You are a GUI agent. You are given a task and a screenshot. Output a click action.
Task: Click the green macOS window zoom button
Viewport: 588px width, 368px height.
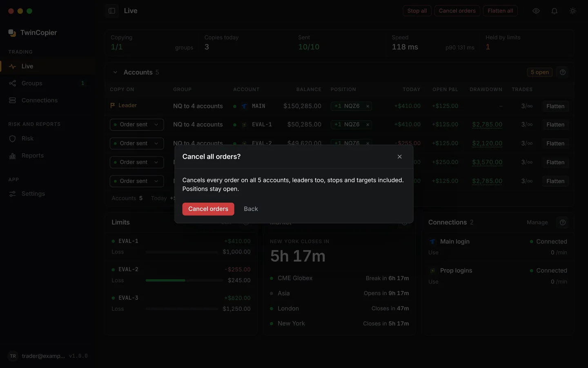click(29, 11)
